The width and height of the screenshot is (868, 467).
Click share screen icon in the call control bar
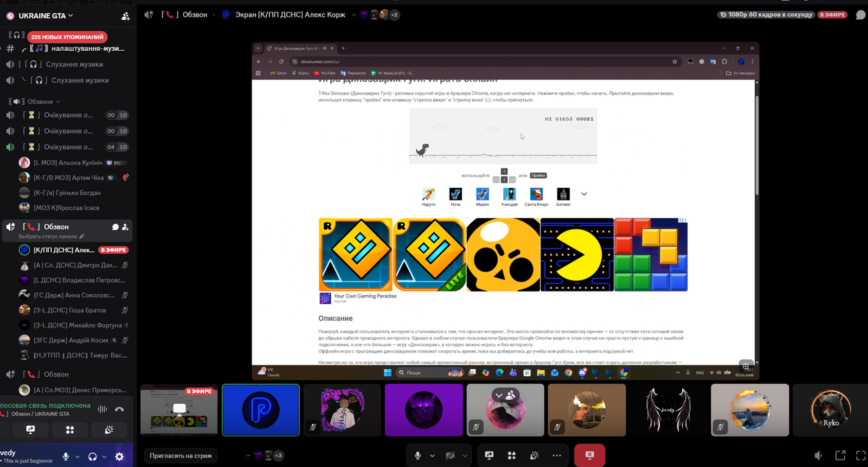[489, 455]
